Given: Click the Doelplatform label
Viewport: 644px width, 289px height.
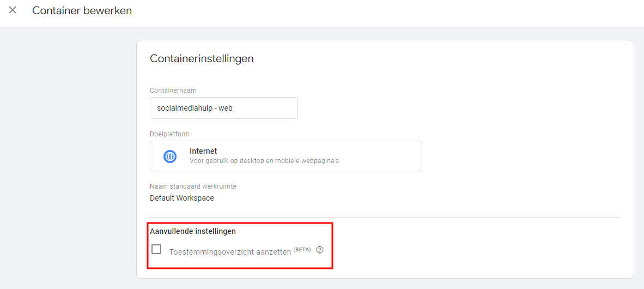Looking at the screenshot, I should pos(169,134).
